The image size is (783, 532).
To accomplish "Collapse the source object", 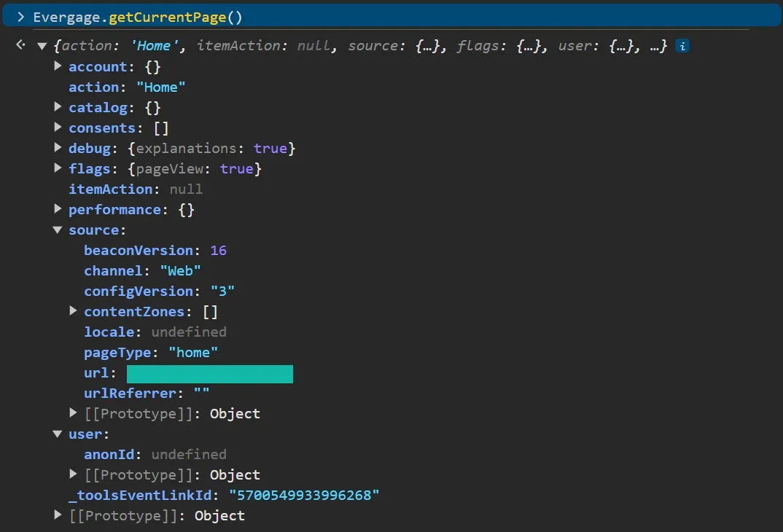I will click(x=58, y=230).
